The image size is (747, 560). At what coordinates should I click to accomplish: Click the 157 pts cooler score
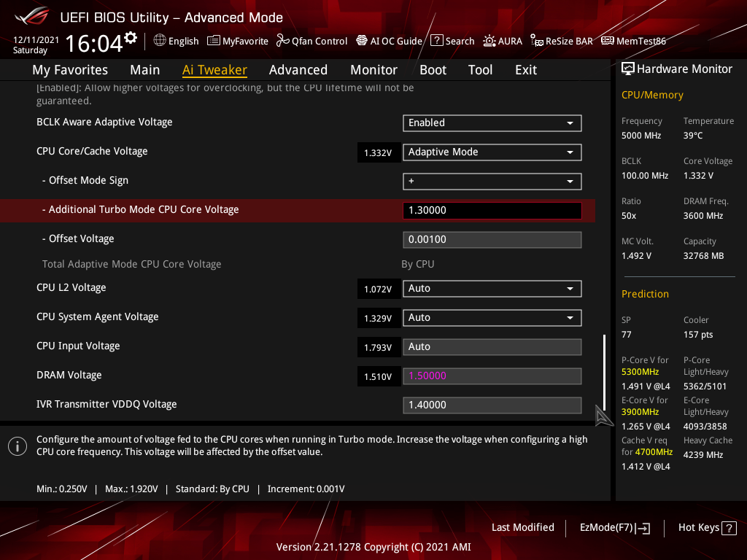tap(698, 335)
